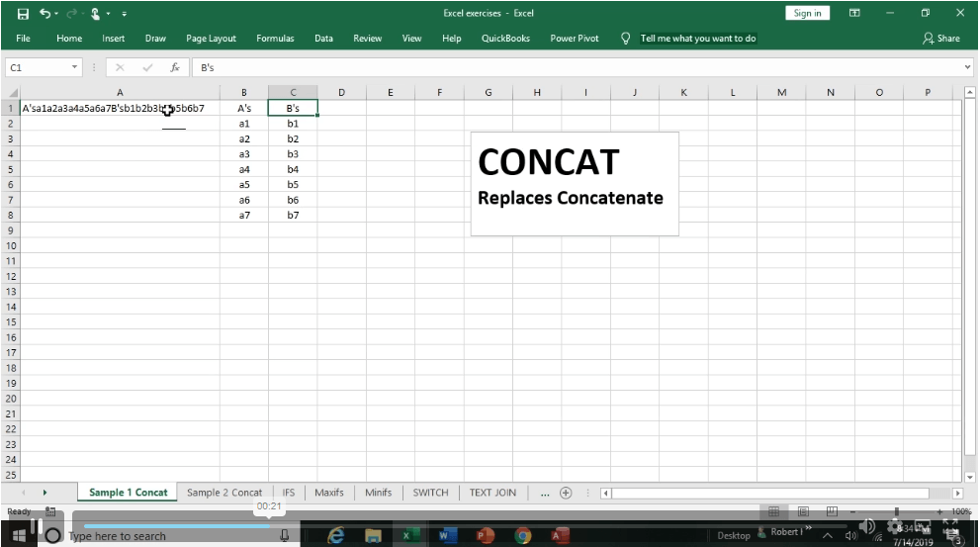
Task: Click the zoom slider handle
Action: [x=896, y=511]
